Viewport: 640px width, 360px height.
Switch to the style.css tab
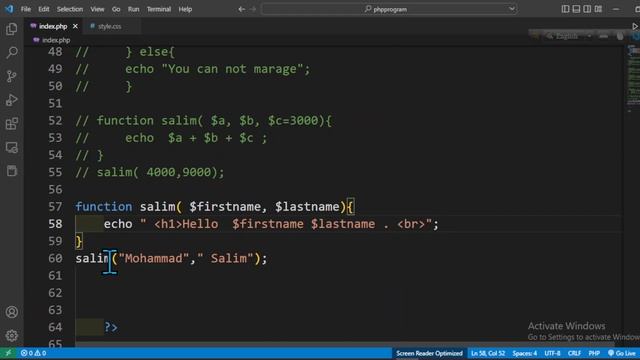coord(109,26)
